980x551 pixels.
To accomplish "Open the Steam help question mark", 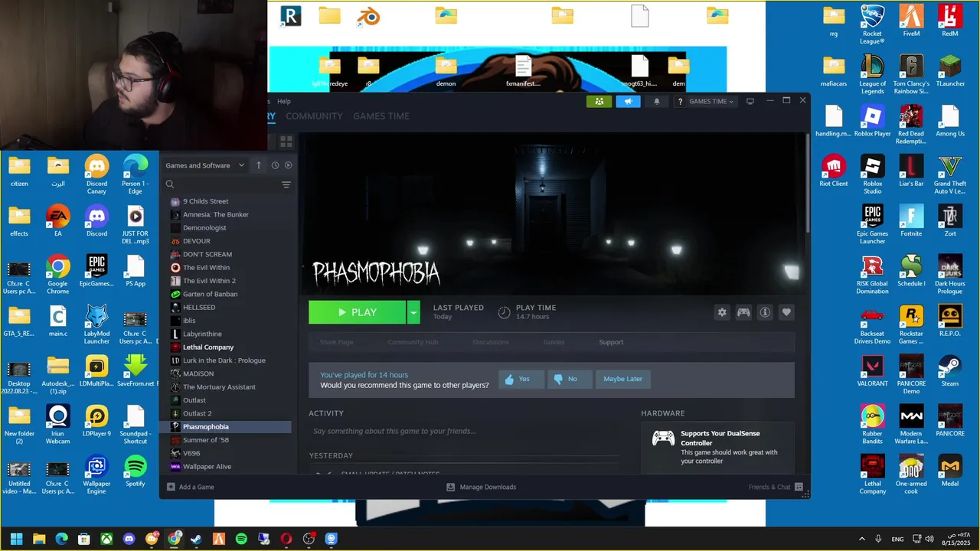I will tap(680, 101).
